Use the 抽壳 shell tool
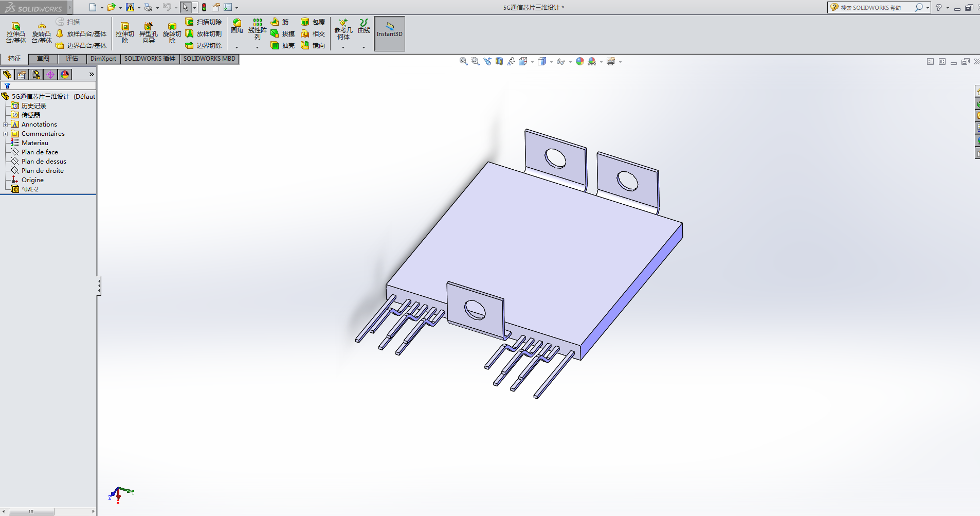 click(283, 46)
